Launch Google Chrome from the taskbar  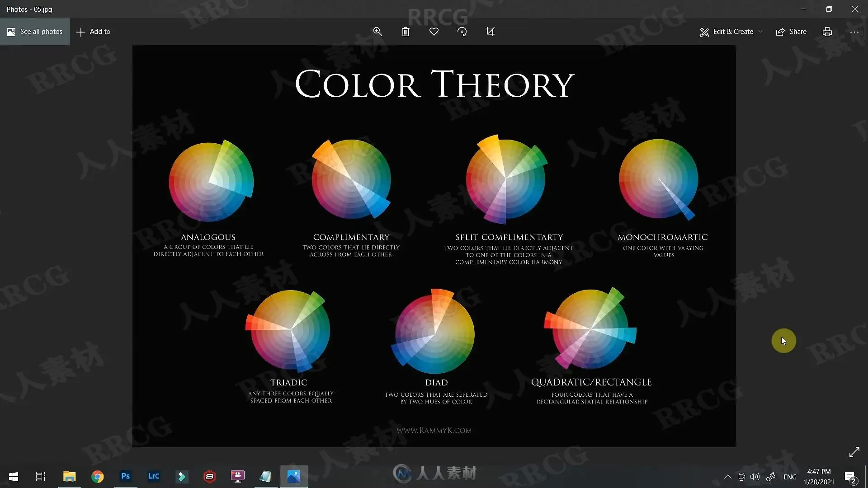97,477
